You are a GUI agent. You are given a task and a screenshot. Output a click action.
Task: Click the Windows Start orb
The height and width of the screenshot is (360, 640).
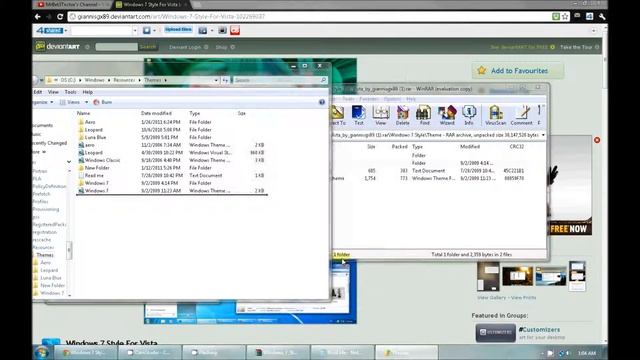pos(42,353)
